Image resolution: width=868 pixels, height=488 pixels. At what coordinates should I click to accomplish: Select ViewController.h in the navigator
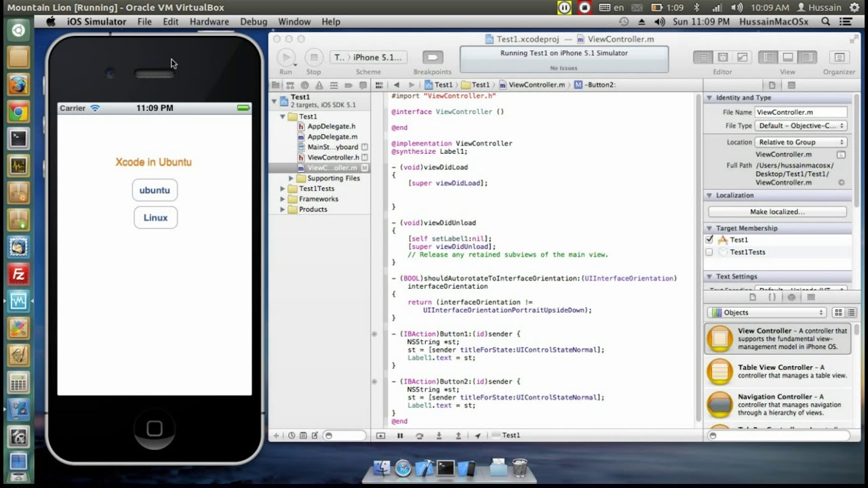click(328, 157)
